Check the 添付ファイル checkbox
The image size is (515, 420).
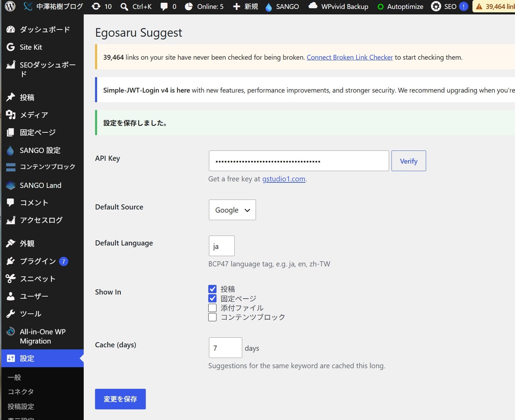coord(212,308)
